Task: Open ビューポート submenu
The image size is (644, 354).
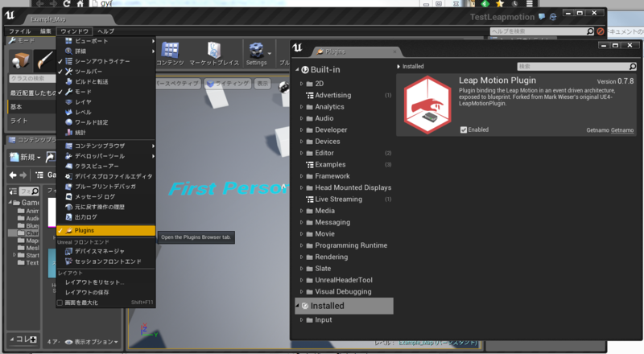Action: coord(106,41)
